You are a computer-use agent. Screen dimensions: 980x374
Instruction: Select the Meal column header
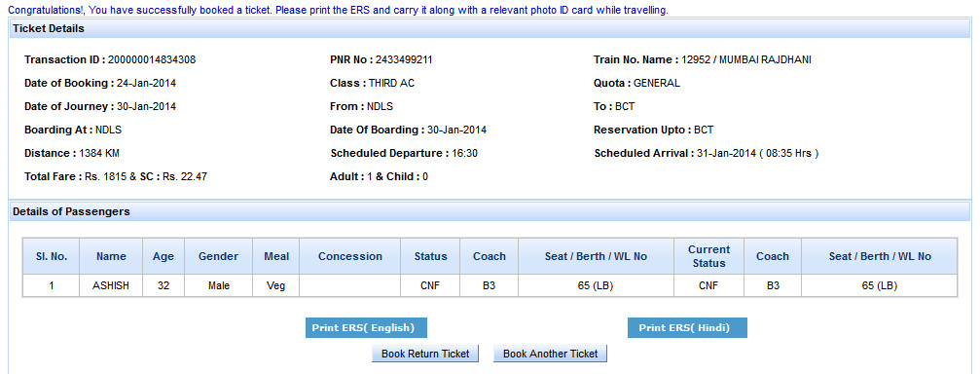(276, 256)
